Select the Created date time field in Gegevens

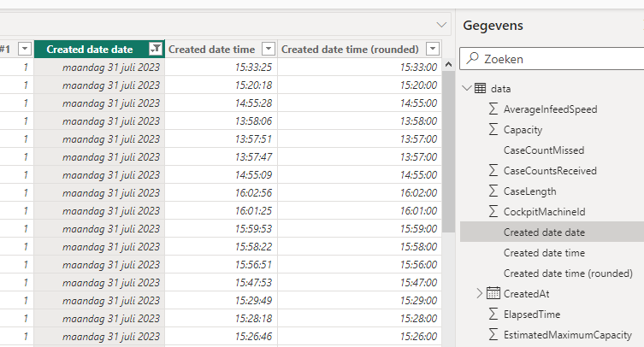coord(544,253)
